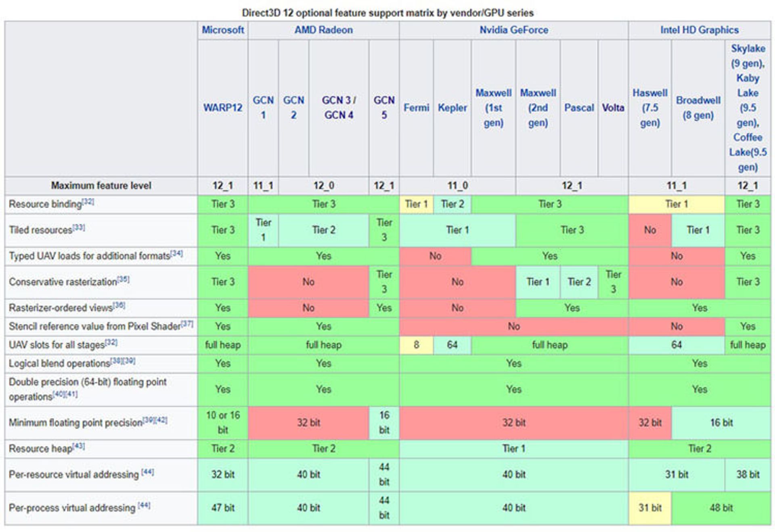This screenshot has width=775, height=532.
Task: Open the Microsoft vendor link
Action: click(223, 30)
